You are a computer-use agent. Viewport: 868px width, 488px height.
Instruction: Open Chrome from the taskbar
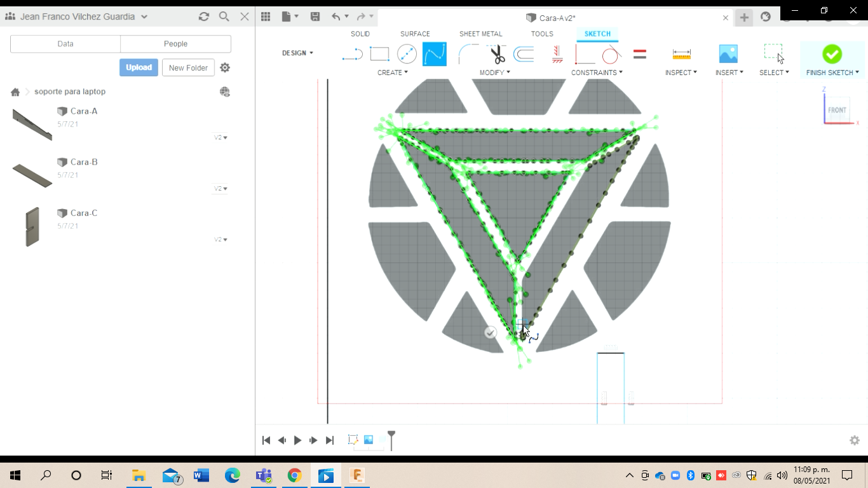[294, 475]
